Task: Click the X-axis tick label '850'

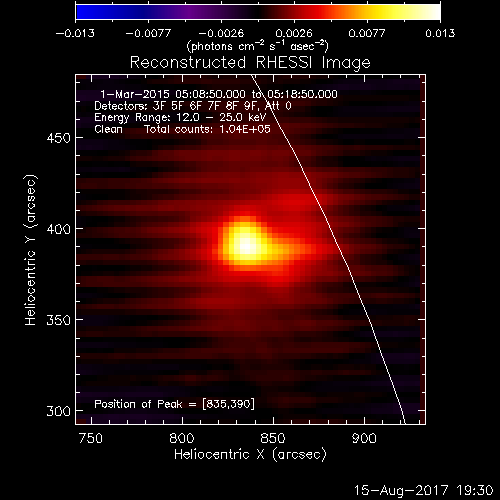Action: (273, 438)
